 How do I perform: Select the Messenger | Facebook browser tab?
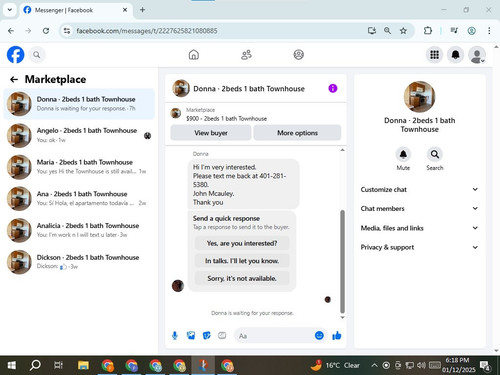pyautogui.click(x=75, y=10)
